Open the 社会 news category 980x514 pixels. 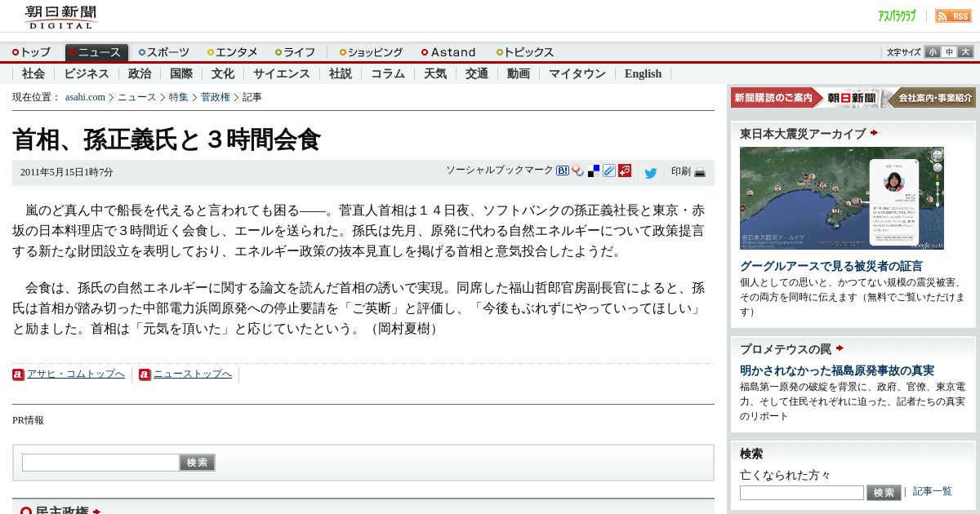[x=33, y=73]
